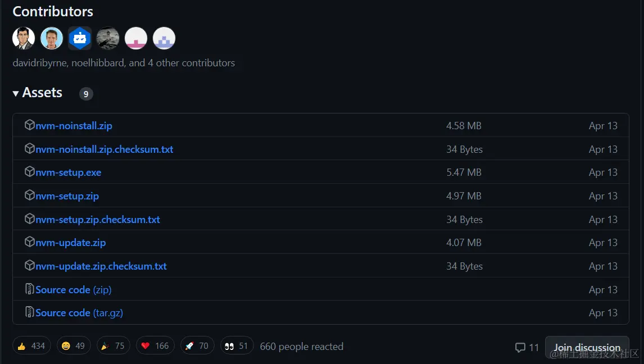644x364 pixels.
Task: Click the Assets heading label
Action: (42, 92)
